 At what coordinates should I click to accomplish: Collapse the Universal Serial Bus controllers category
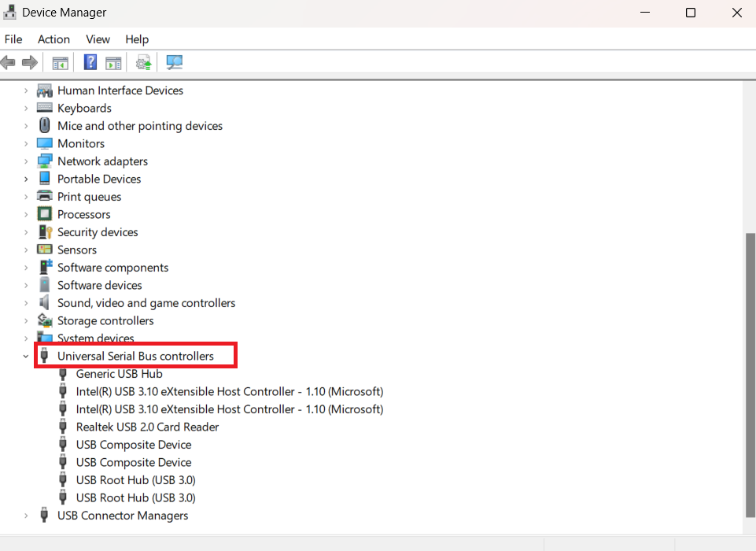tap(25, 355)
